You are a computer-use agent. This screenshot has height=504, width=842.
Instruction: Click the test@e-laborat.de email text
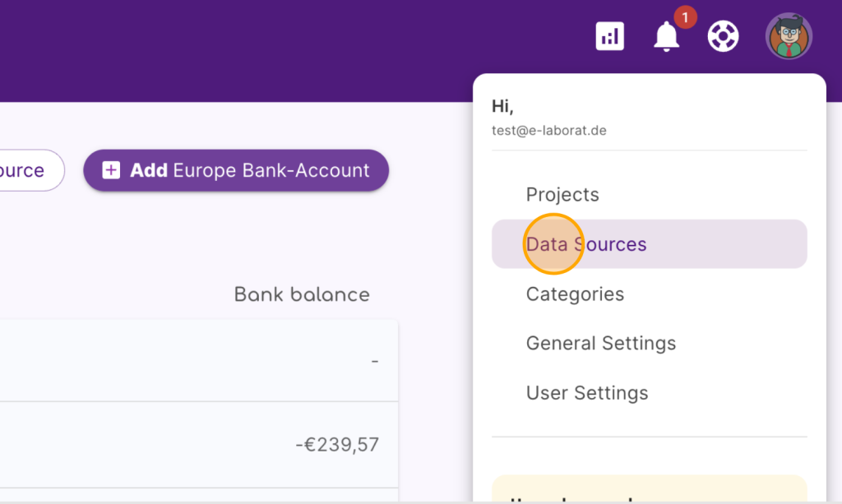coord(549,130)
